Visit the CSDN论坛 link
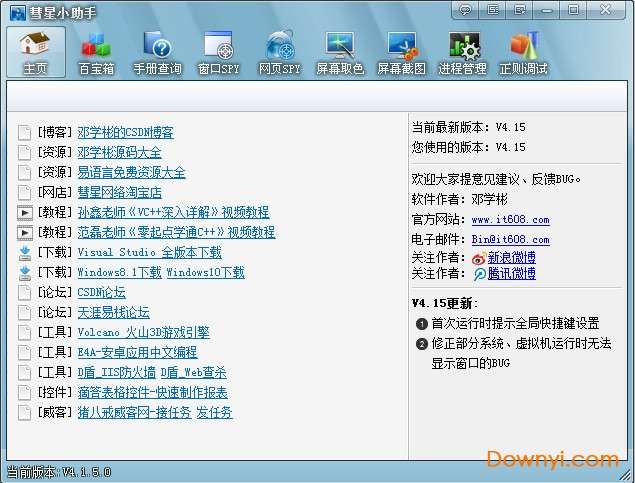 (101, 292)
